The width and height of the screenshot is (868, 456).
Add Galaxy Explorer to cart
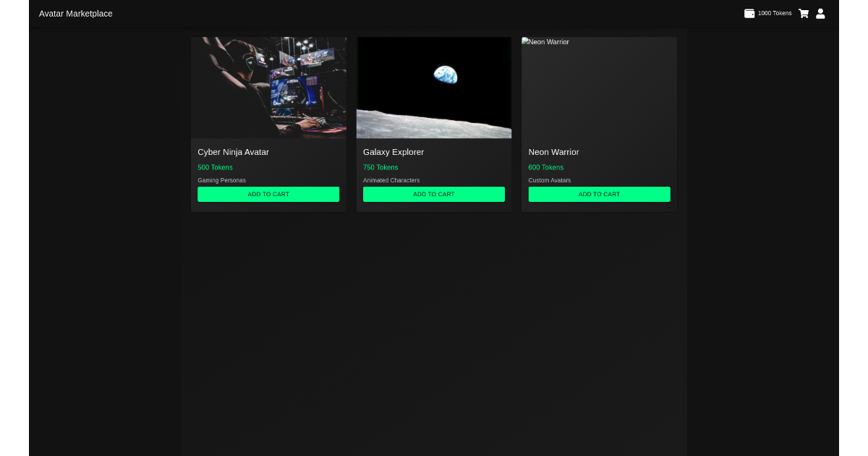[x=434, y=194]
